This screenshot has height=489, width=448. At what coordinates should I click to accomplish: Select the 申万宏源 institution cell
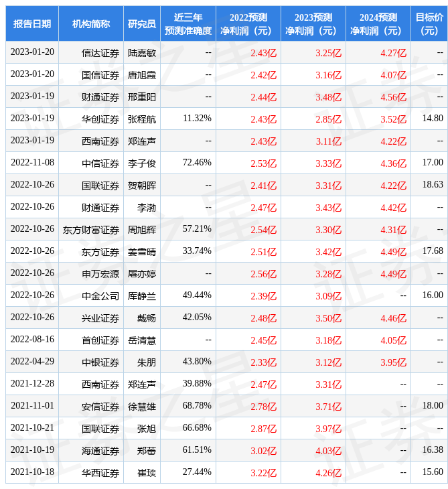(x=100, y=274)
